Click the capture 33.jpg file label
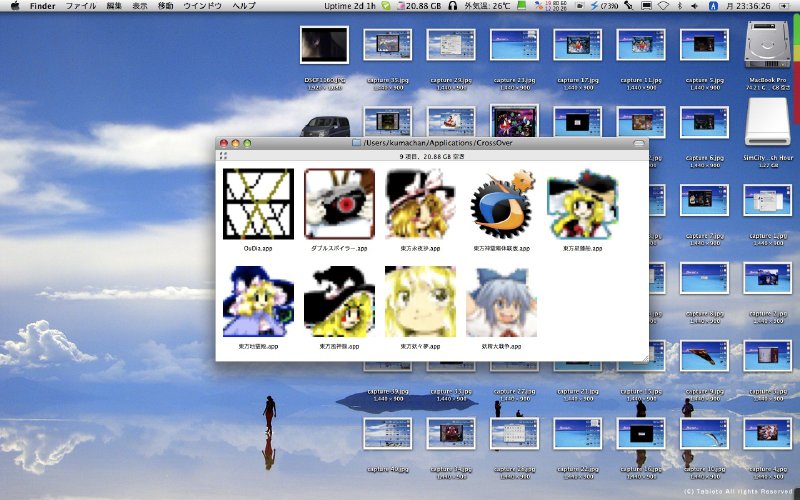 click(451, 391)
